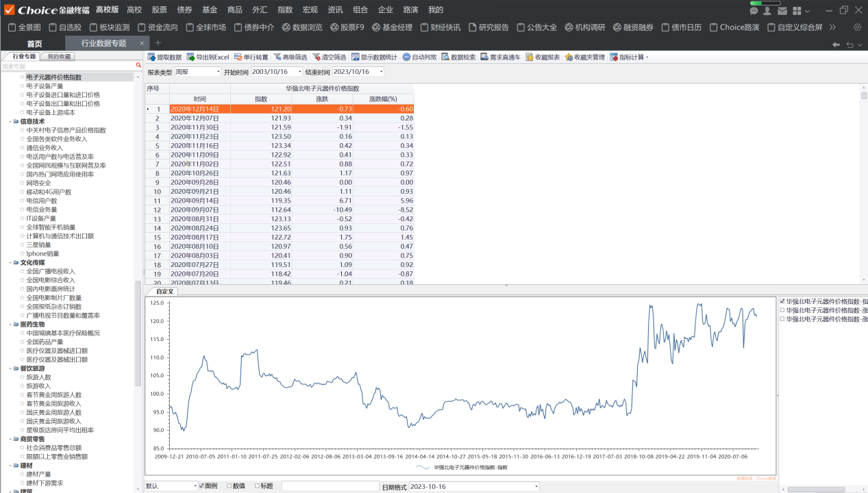Export data with 导出到Excel icon
The height and width of the screenshot is (493, 868).
(x=191, y=58)
